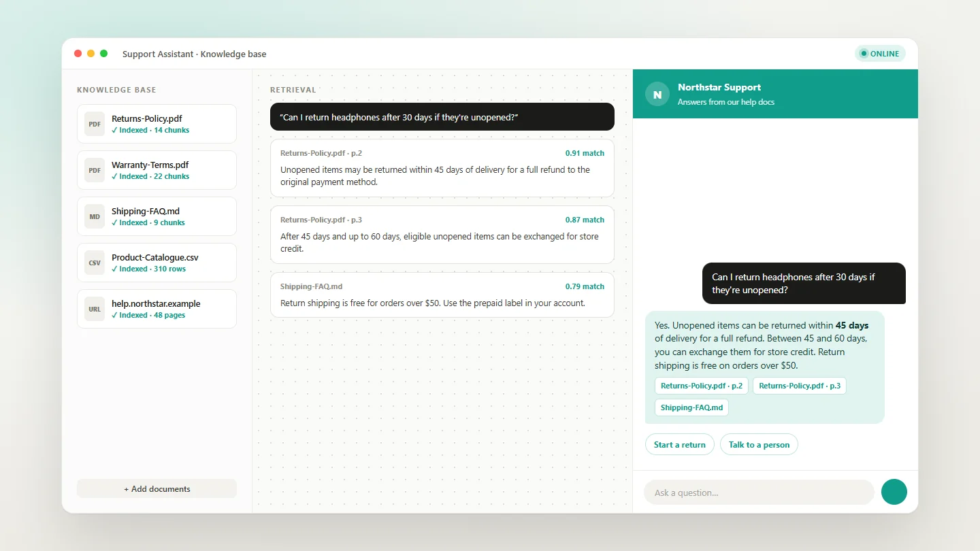Open the Shipping-FAQ.md citation chip in chat
Viewport: 980px width, 551px height.
tap(691, 407)
